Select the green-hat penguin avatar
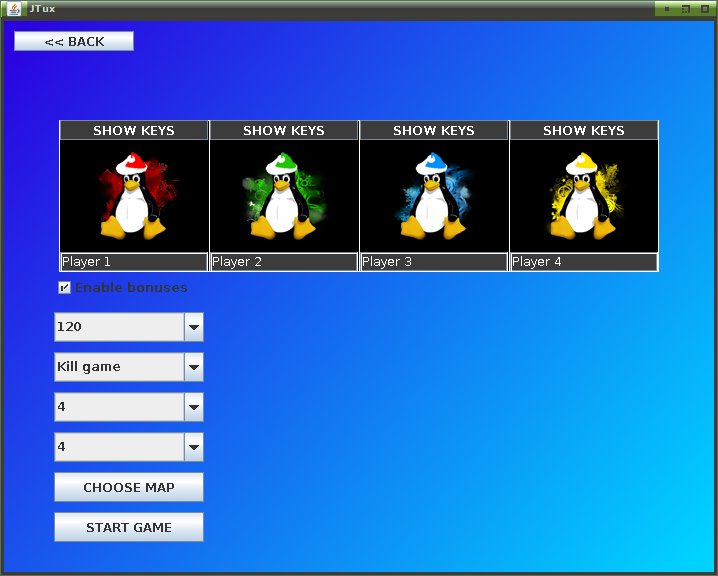The width and height of the screenshot is (718, 576). click(x=283, y=196)
